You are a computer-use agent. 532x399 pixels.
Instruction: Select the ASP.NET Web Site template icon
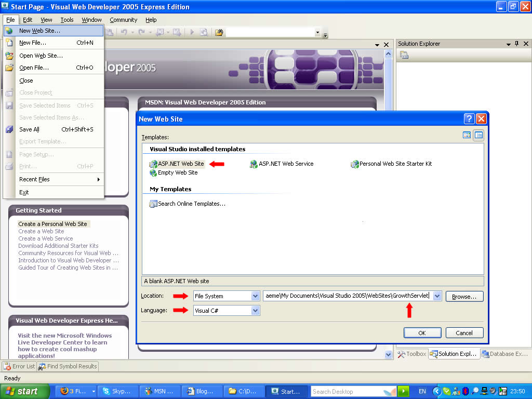[x=153, y=164]
